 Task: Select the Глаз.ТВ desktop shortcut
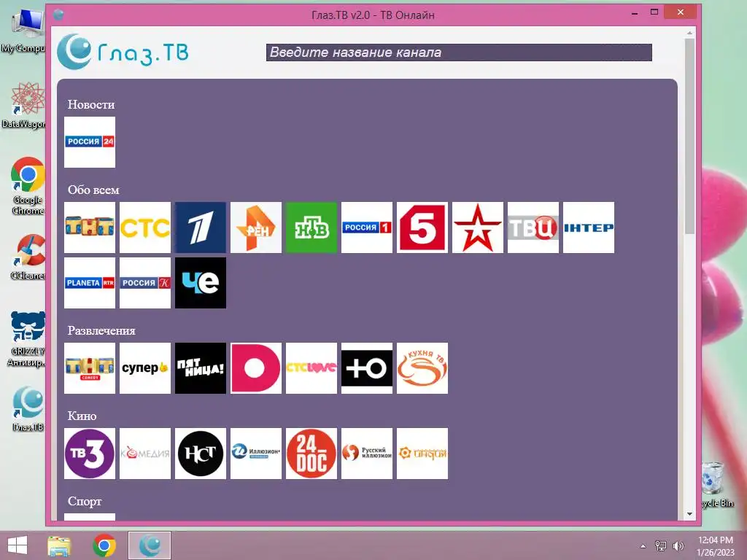tap(28, 408)
